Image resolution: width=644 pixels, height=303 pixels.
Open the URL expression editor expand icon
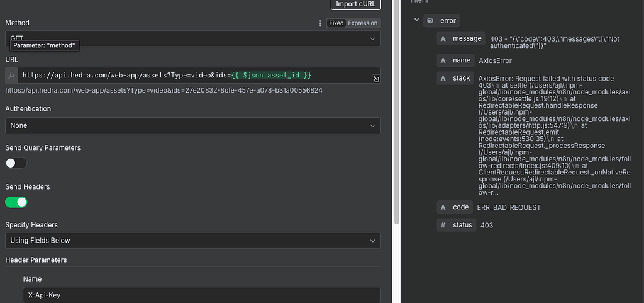pos(375,79)
